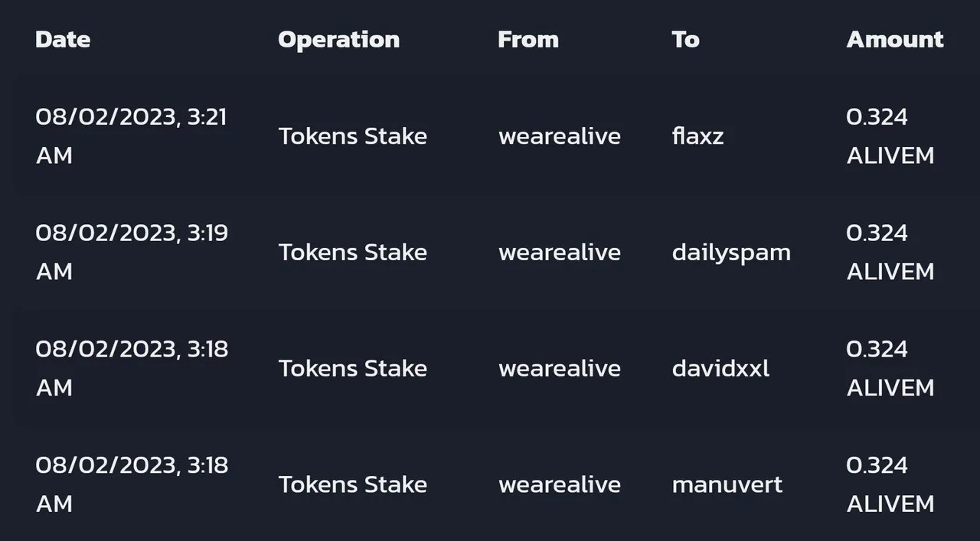Image resolution: width=980 pixels, height=541 pixels.
Task: Click Tokens Stake operation in dailyspam row
Action: coord(352,253)
